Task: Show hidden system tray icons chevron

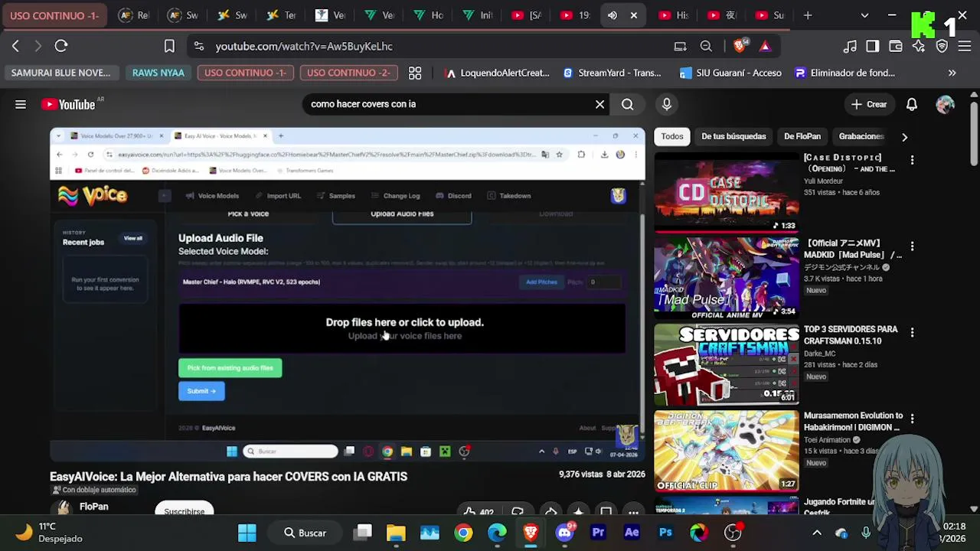Action: pos(817,533)
